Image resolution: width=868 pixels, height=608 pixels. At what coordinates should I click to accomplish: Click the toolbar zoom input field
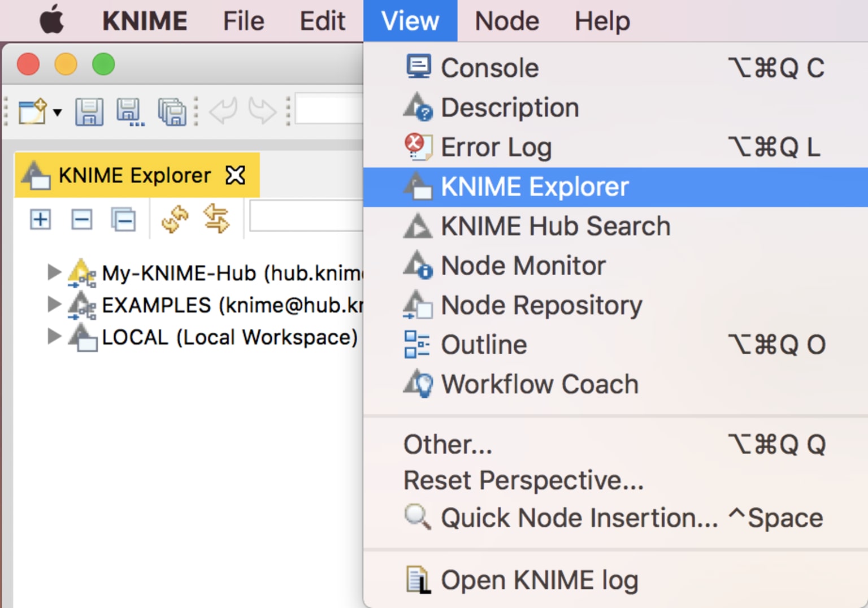[329, 110]
